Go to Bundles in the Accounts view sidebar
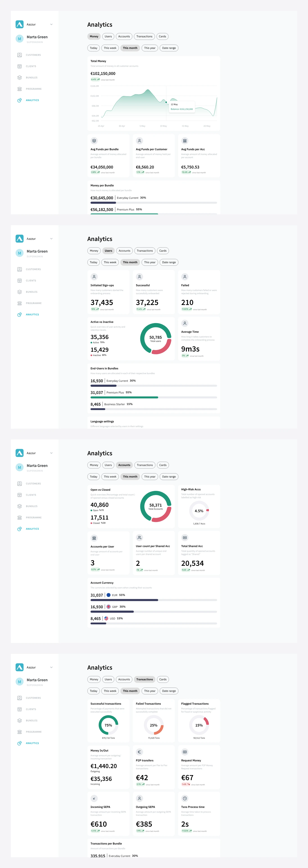This screenshot has width=308, height=868. pyautogui.click(x=28, y=506)
